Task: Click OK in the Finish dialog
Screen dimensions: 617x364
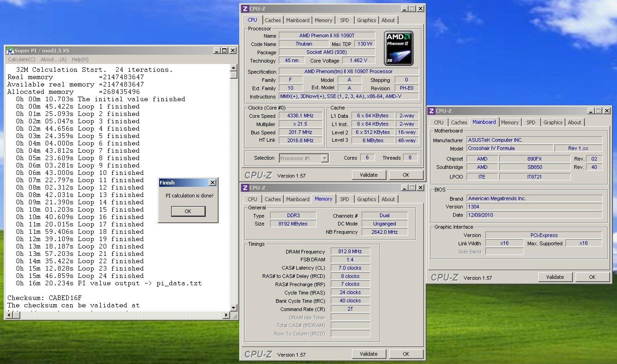Action: click(188, 211)
